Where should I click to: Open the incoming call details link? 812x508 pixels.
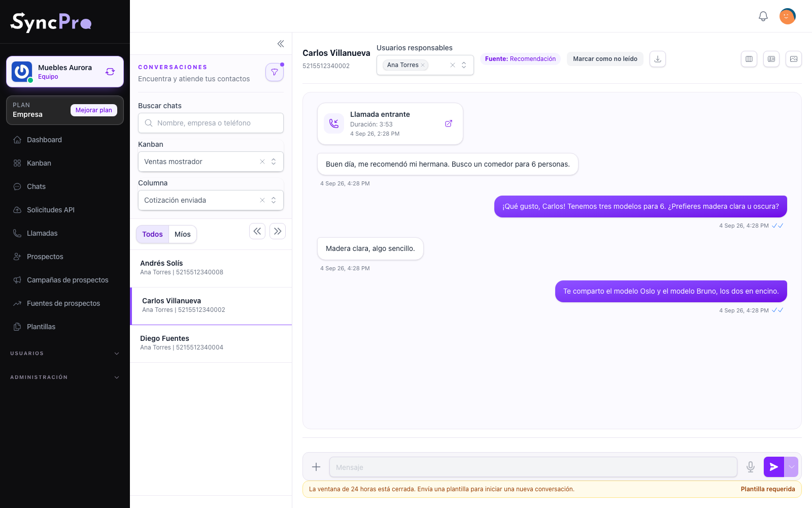[449, 123]
